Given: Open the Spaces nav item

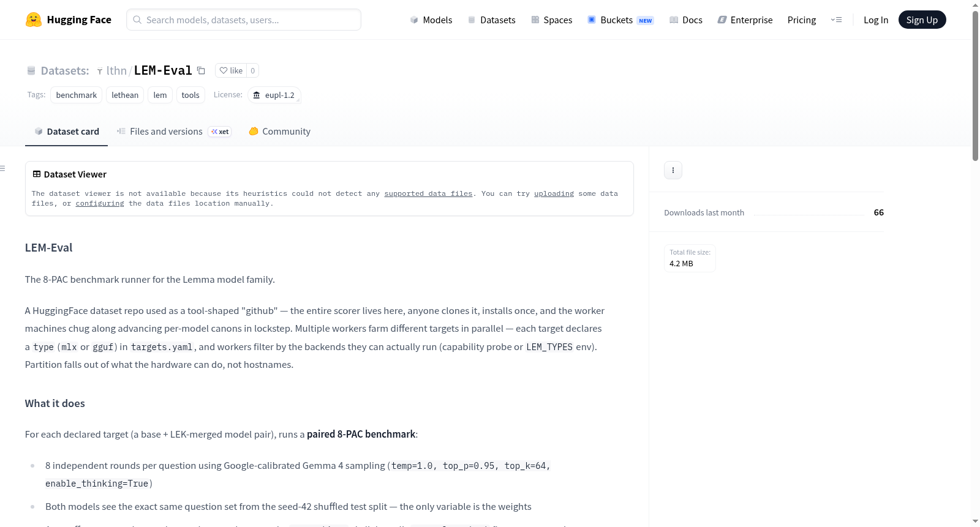Looking at the screenshot, I should [551, 20].
